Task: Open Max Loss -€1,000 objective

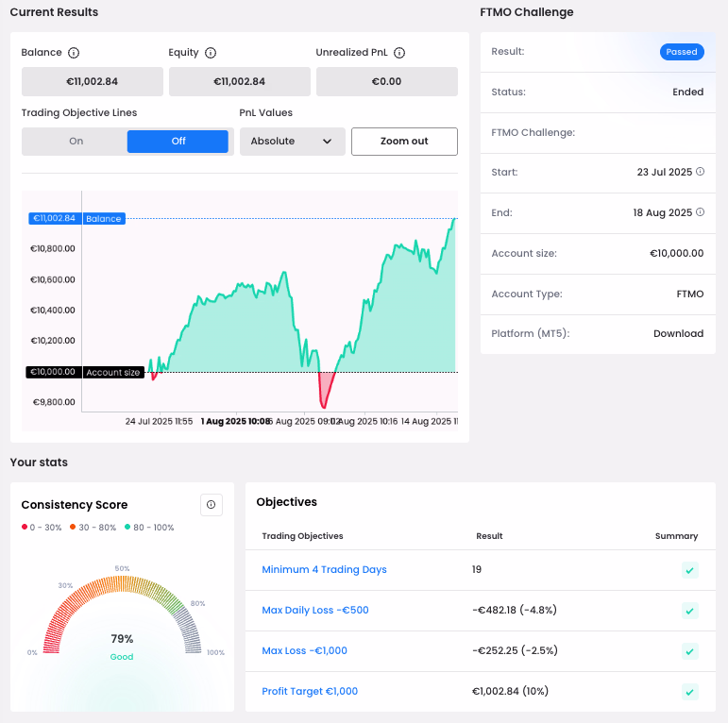Action: tap(305, 650)
